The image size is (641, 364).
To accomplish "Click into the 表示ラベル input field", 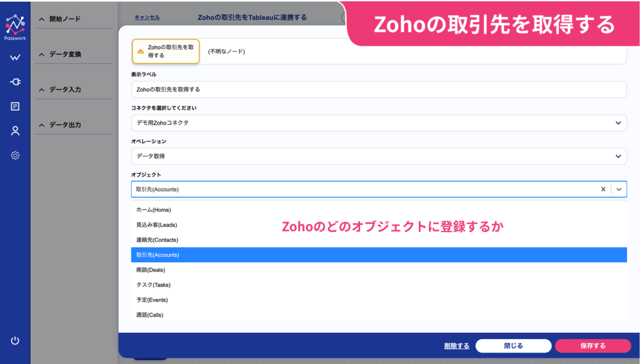I will click(x=379, y=89).
